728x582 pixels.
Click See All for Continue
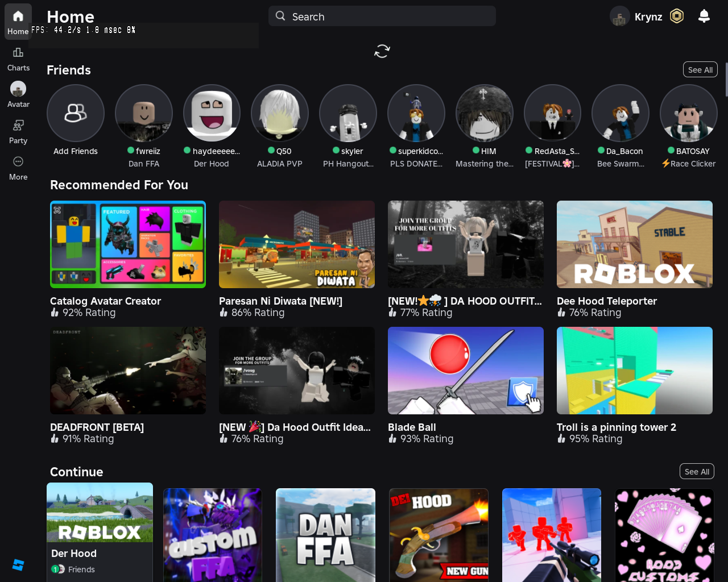point(697,471)
